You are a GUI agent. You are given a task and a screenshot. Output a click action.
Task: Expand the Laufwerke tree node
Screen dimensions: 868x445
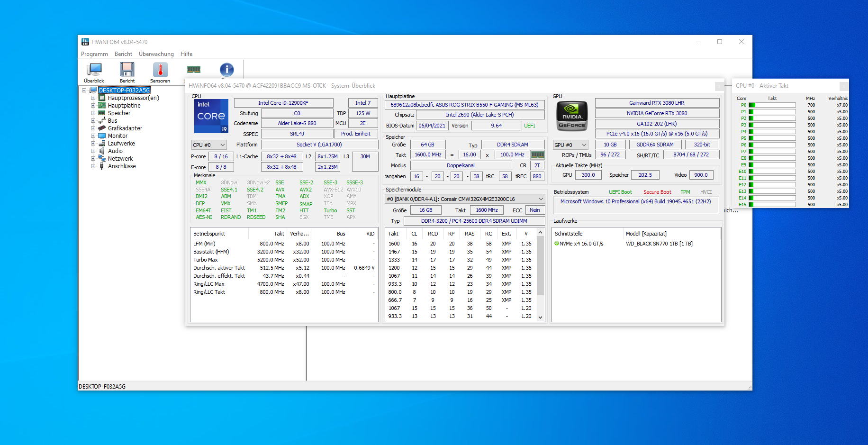click(x=93, y=144)
